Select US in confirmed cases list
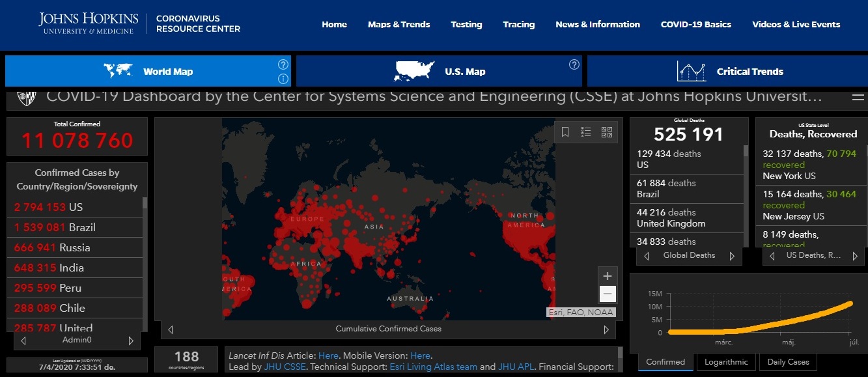 (75, 207)
